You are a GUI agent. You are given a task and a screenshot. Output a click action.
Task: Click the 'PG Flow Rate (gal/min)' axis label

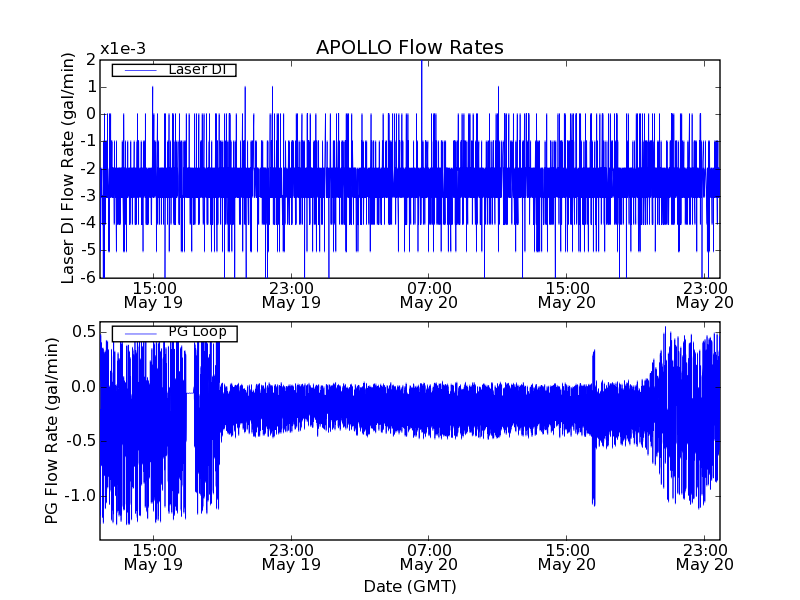pos(51,430)
